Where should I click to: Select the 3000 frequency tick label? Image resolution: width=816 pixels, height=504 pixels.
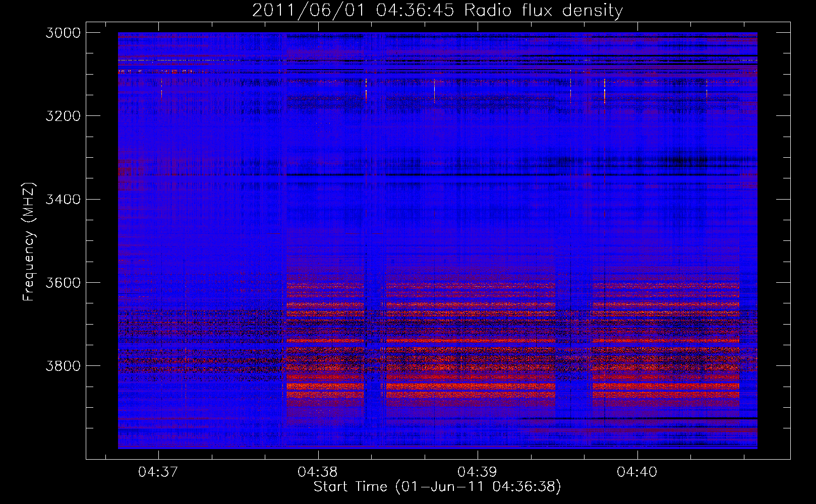pos(63,33)
